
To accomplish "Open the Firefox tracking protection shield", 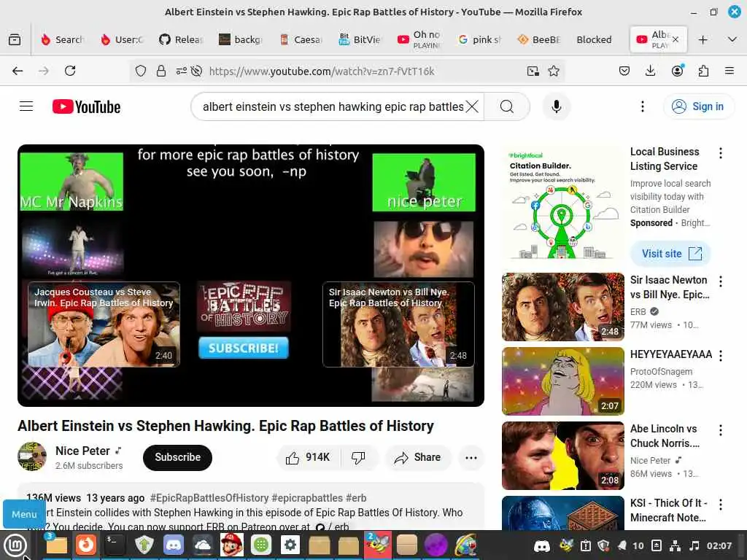I will pos(141,71).
